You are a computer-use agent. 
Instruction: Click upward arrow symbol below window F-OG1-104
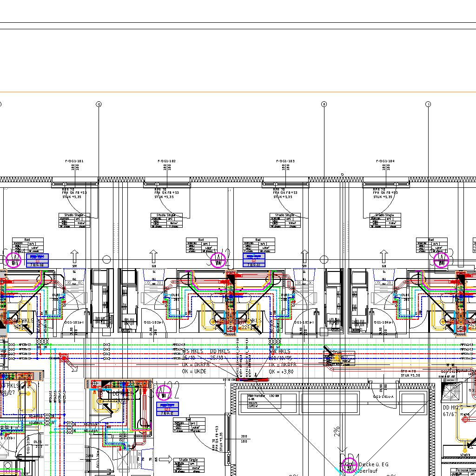[x=384, y=256]
